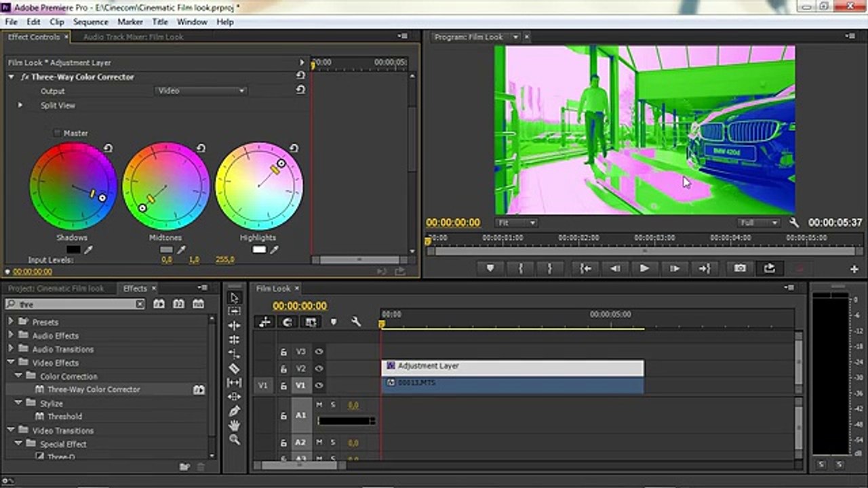Solo audio track A1
Viewport: 868px width, 488px height.
[333, 405]
